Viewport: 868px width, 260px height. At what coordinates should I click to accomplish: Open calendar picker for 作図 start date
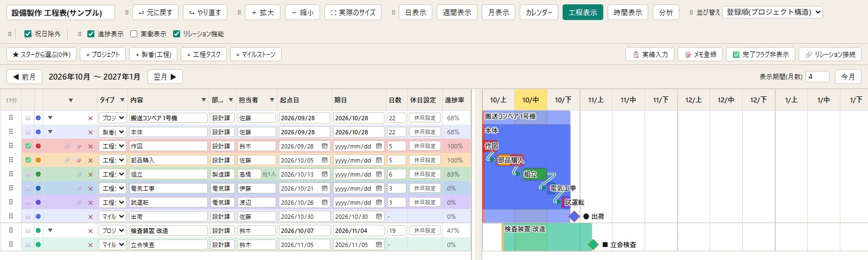point(324,146)
